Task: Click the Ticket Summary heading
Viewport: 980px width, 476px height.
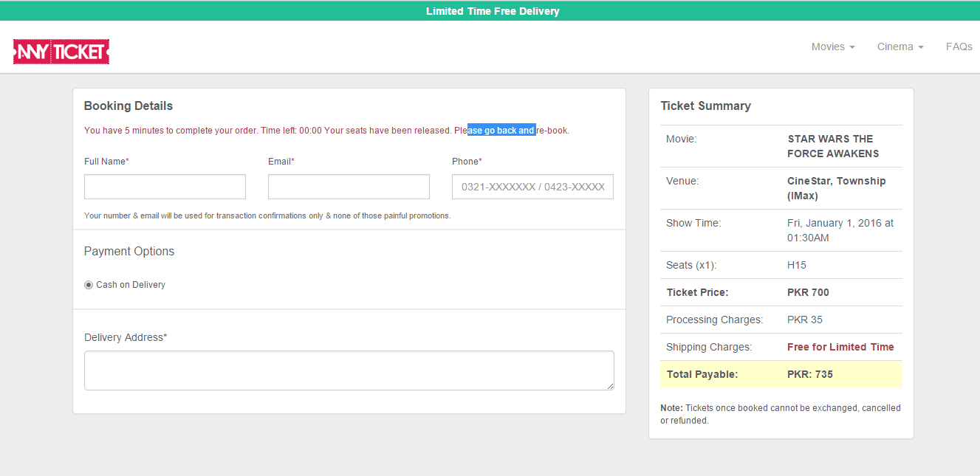Action: click(x=705, y=106)
